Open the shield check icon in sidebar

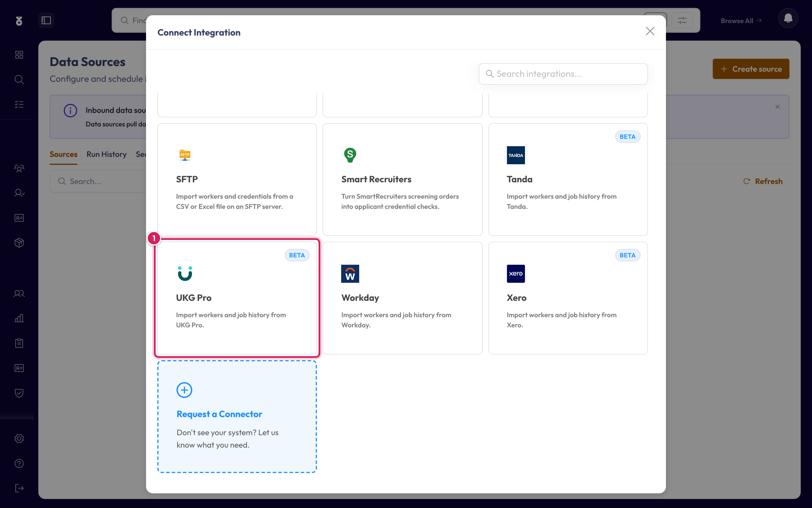click(x=19, y=393)
